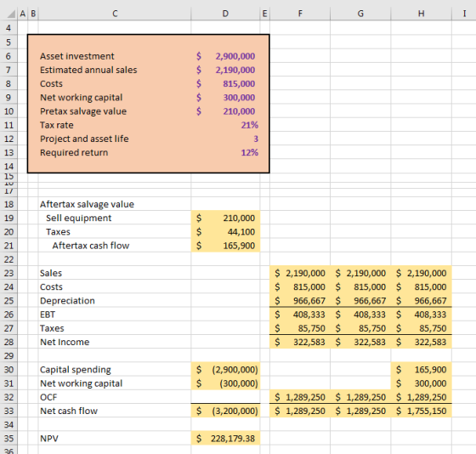
Task: Click the Net Income label
Action: point(65,342)
